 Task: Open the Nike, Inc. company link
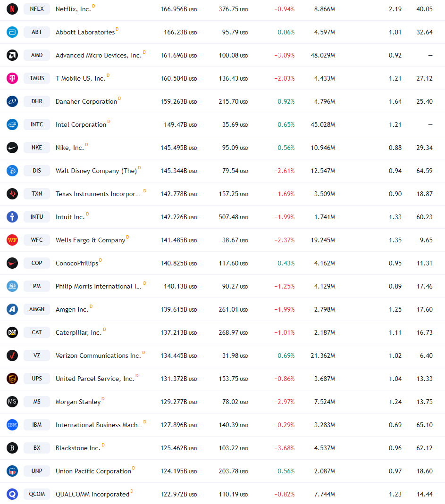pos(70,148)
